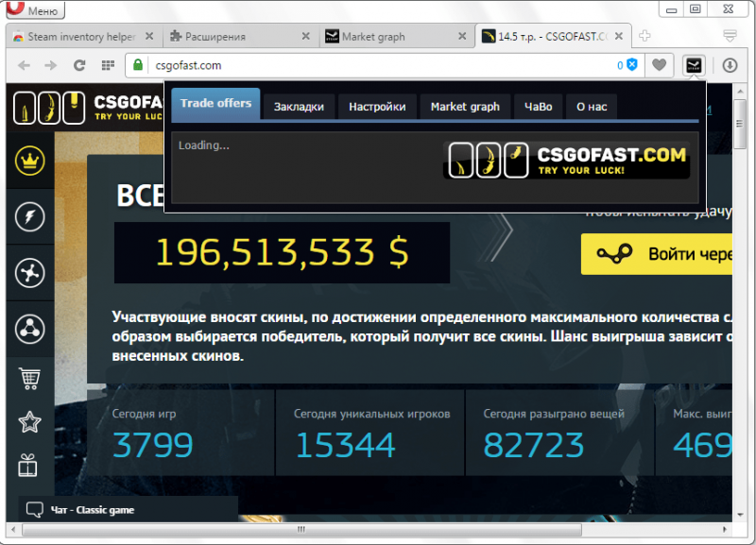Click the items raffled count 82723
Screen dimensions: 756x545
[533, 445]
